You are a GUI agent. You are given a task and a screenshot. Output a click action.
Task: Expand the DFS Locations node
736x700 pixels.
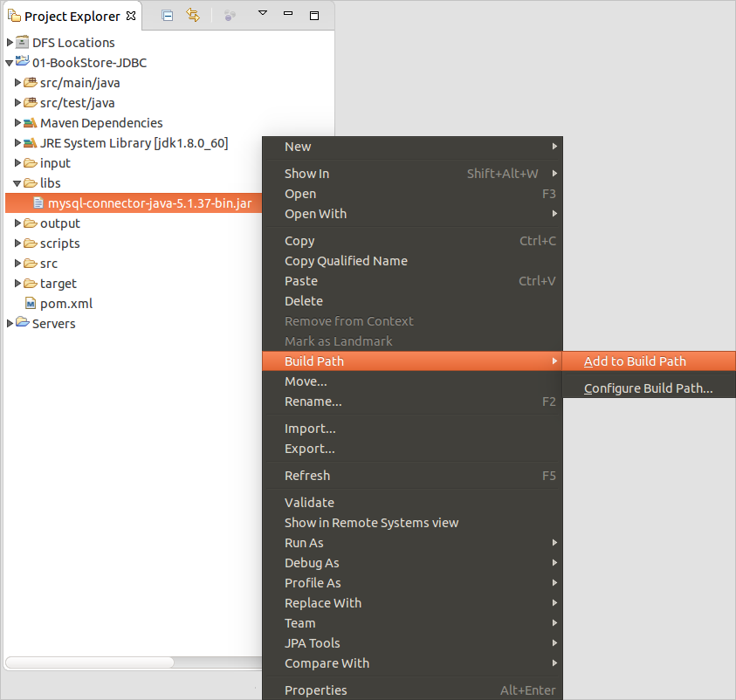pos(10,42)
